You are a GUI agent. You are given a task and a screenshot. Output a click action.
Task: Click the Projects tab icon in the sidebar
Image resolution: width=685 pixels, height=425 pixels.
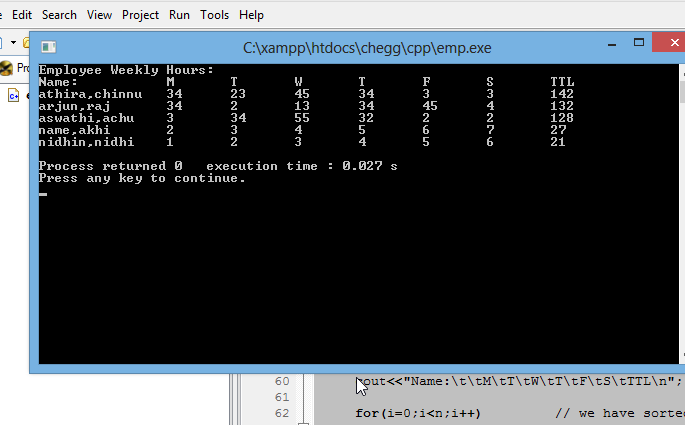7,68
